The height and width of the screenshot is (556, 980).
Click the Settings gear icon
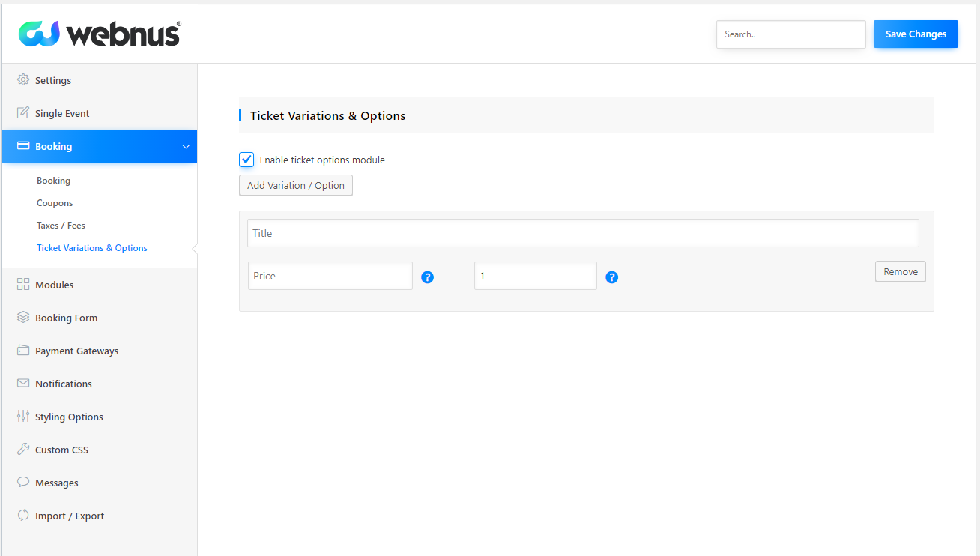(23, 79)
